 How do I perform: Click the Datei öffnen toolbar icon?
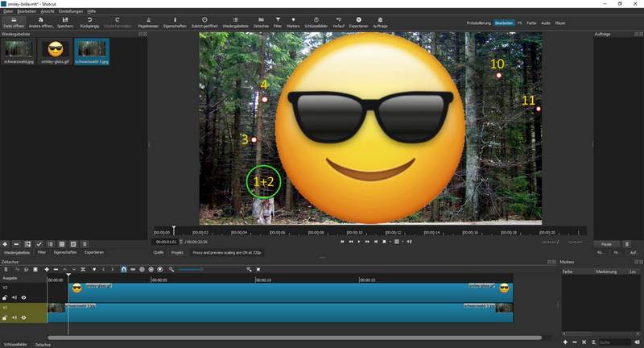pyautogui.click(x=12, y=21)
